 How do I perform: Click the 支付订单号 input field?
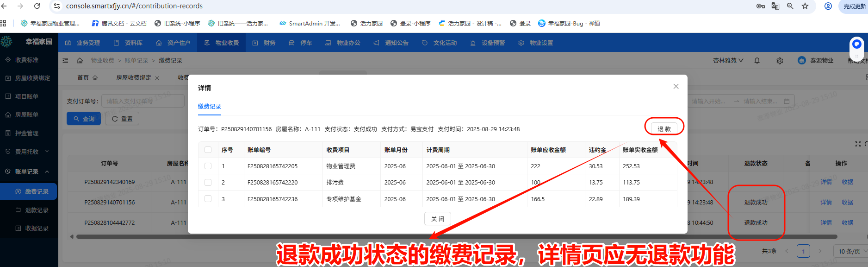(x=143, y=101)
